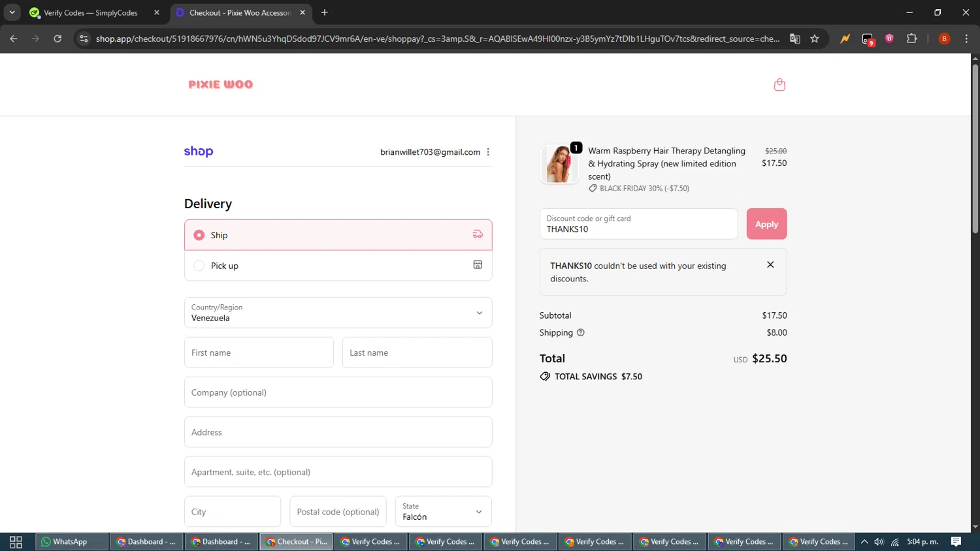
Task: Open a new browser tab
Action: (324, 12)
